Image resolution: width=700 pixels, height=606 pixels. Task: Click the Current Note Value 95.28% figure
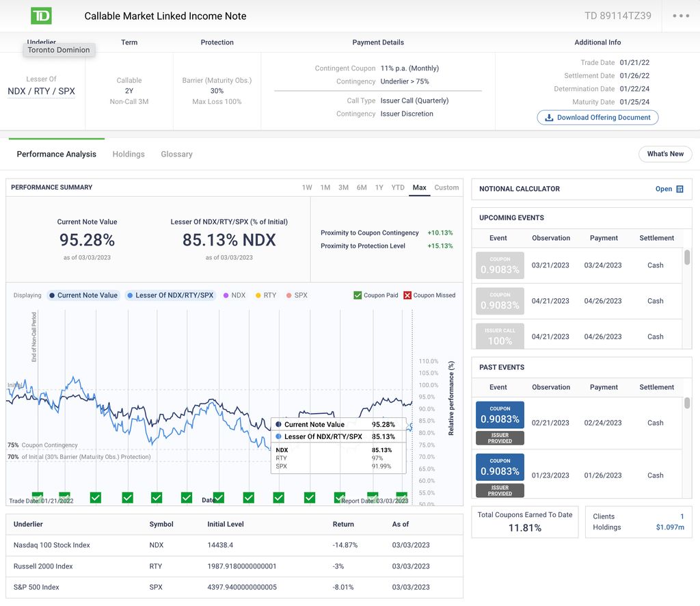[87, 240]
